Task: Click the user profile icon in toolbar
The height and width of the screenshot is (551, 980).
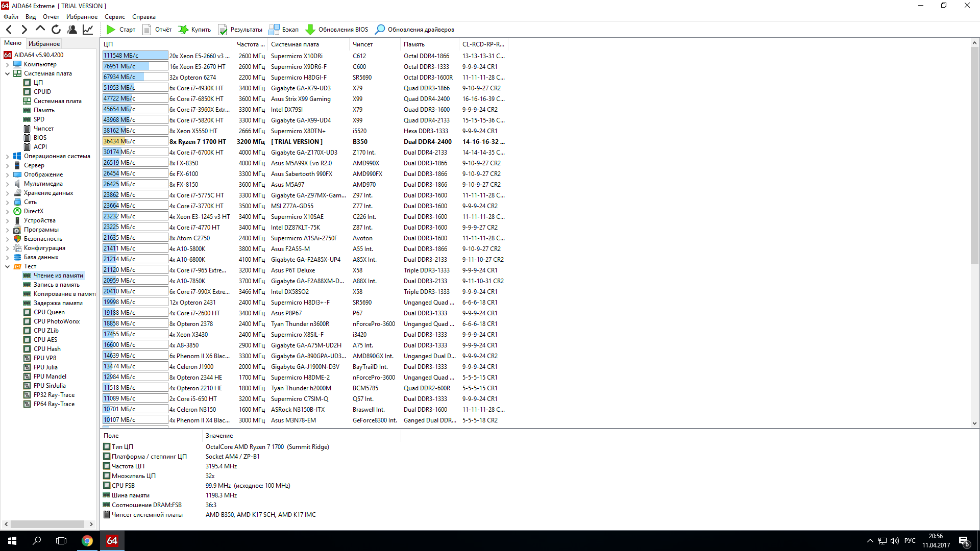Action: pos(72,30)
